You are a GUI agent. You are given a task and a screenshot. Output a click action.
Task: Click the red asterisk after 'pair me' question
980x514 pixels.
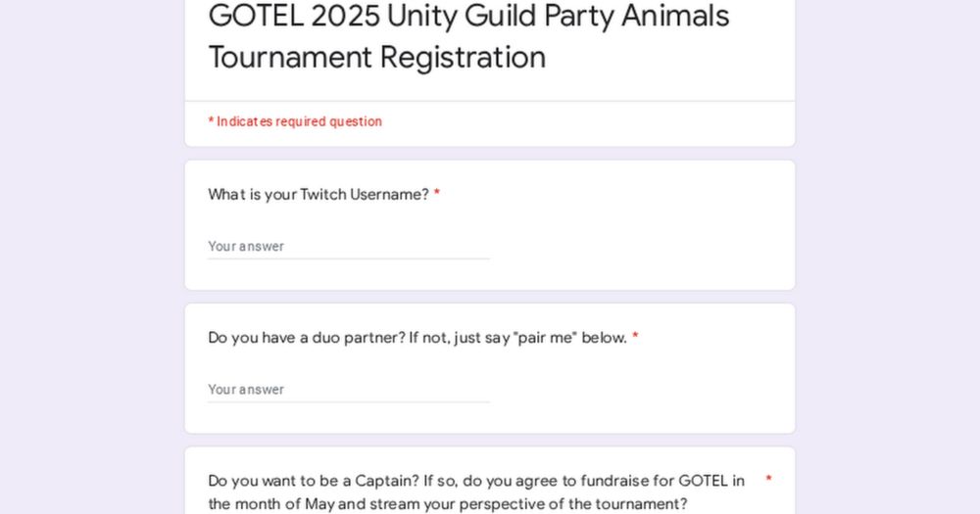pos(635,337)
